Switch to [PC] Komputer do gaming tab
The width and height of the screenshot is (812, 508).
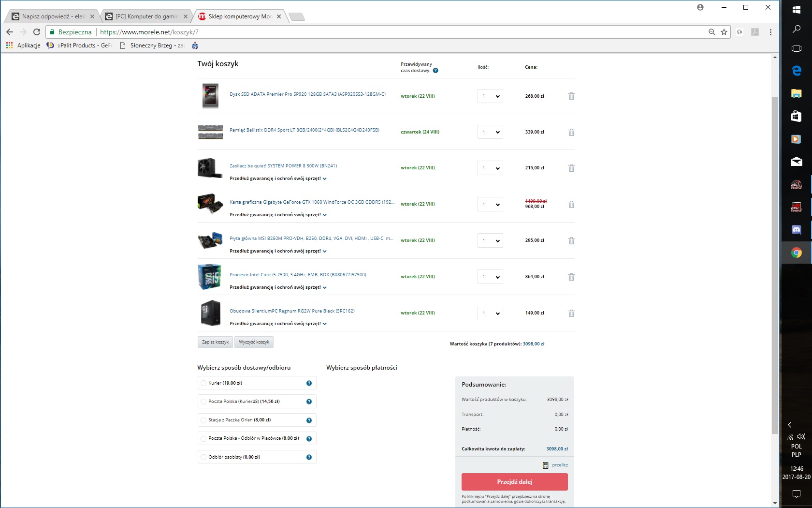[146, 16]
